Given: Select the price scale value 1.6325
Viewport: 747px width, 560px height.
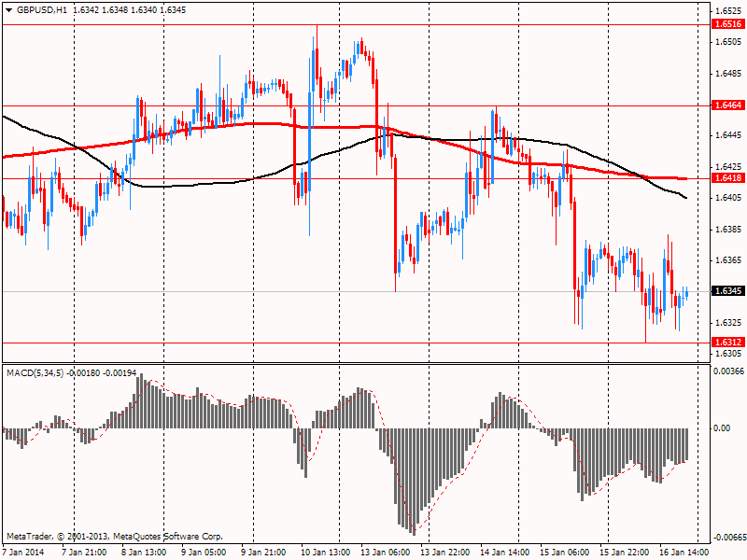Looking at the screenshot, I should coord(728,323).
